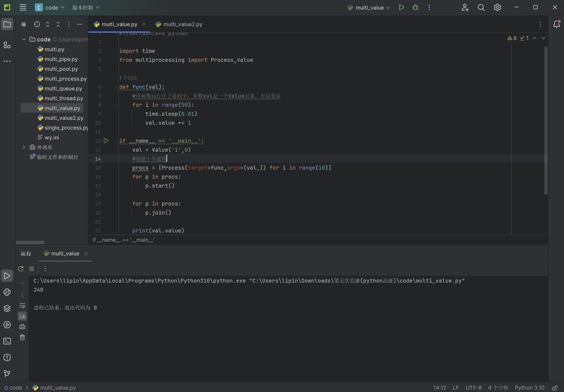The width and height of the screenshot is (564, 392).
Task: Open the main hamburger menu
Action: point(23,8)
